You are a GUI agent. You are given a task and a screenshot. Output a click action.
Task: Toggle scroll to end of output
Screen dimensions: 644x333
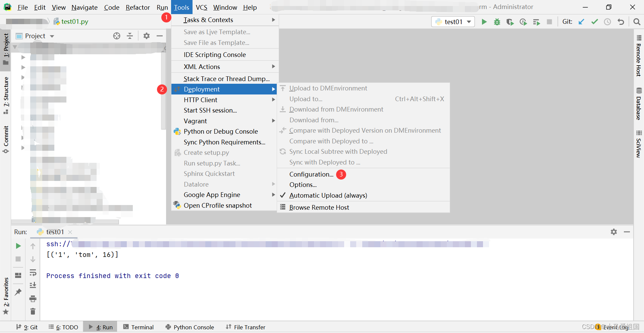pos(33,285)
